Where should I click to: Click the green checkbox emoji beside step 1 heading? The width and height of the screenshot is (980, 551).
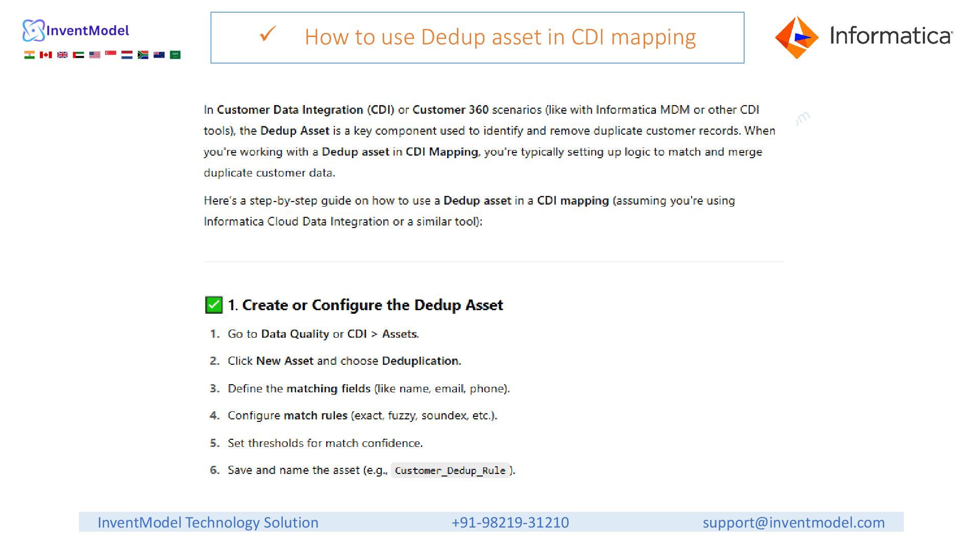[214, 305]
